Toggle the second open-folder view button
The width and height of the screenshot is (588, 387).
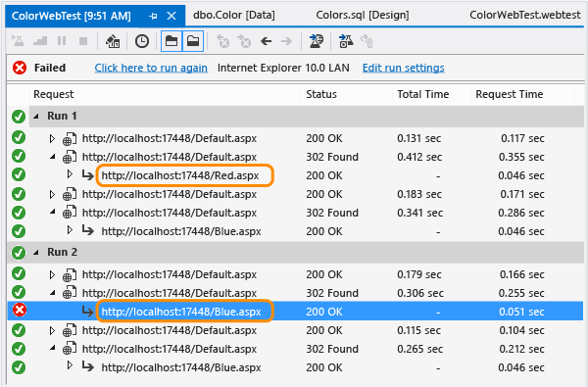click(x=193, y=41)
